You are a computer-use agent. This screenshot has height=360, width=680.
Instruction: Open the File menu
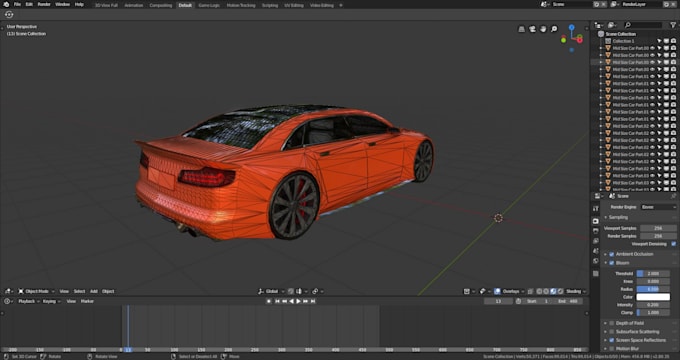point(17,4)
